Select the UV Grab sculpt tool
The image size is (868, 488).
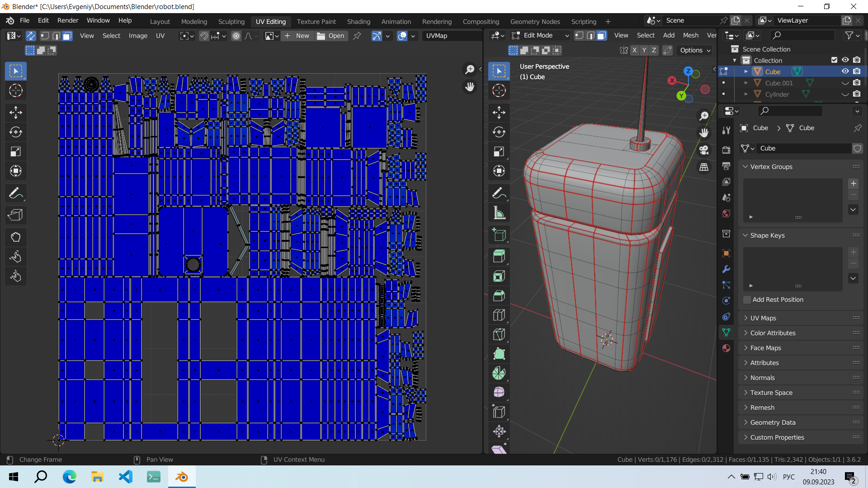pyautogui.click(x=16, y=237)
